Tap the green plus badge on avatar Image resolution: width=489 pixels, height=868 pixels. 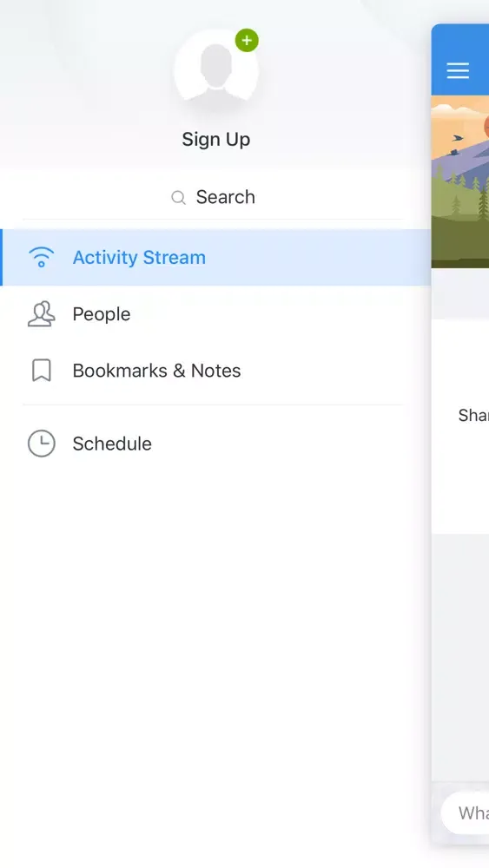[x=247, y=41]
